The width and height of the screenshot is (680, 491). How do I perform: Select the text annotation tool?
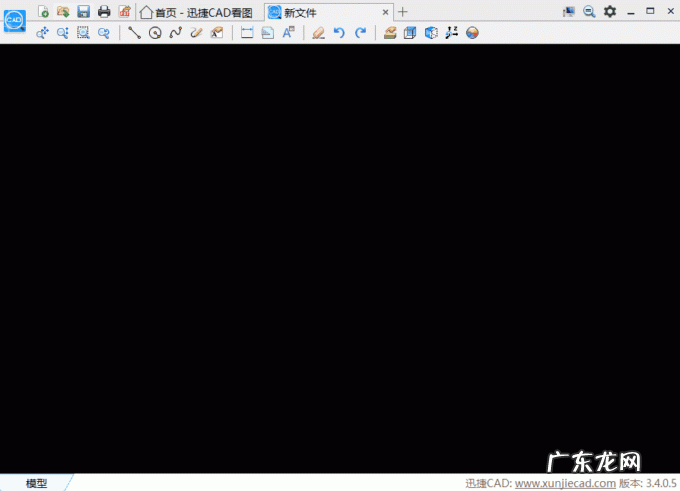[288, 33]
